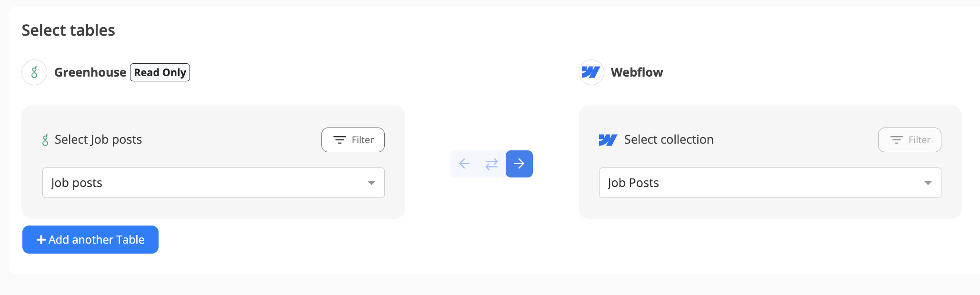The image size is (980, 295).
Task: Click the small Greenhouse icon beside Select Job posts
Action: point(45,140)
